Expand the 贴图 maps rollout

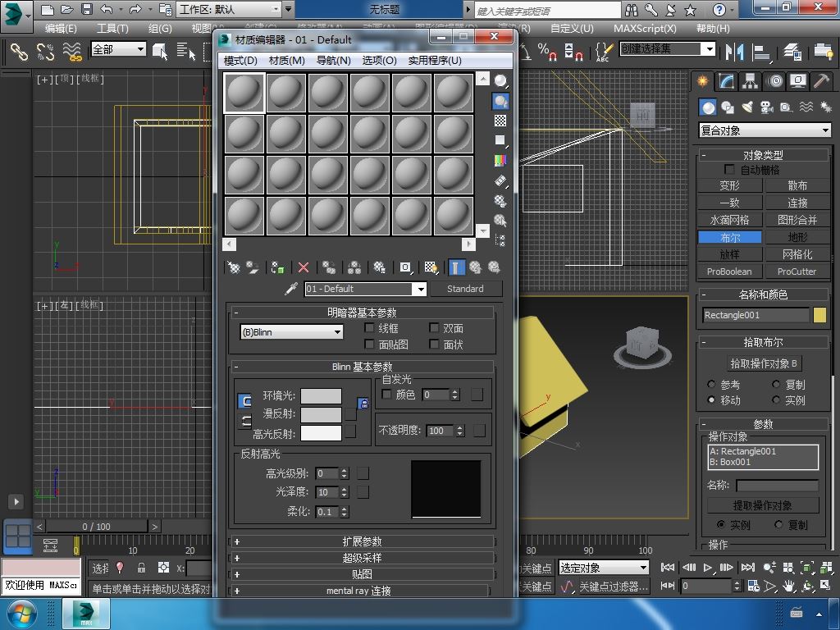click(362, 574)
